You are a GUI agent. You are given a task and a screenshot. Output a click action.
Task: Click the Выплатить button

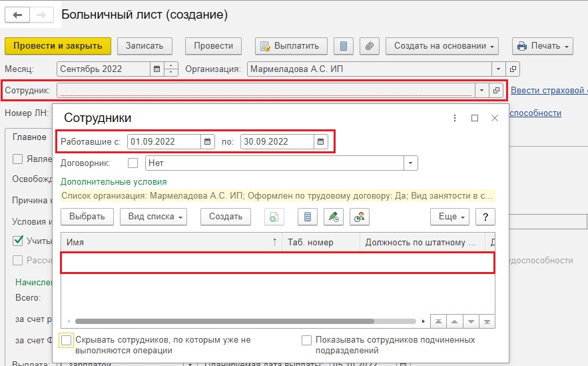pos(292,46)
